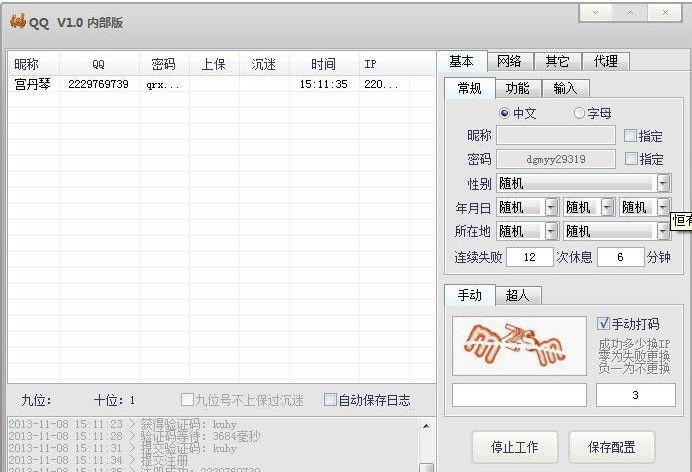
Task: Sort by the 沉迷 column header
Action: click(x=264, y=64)
